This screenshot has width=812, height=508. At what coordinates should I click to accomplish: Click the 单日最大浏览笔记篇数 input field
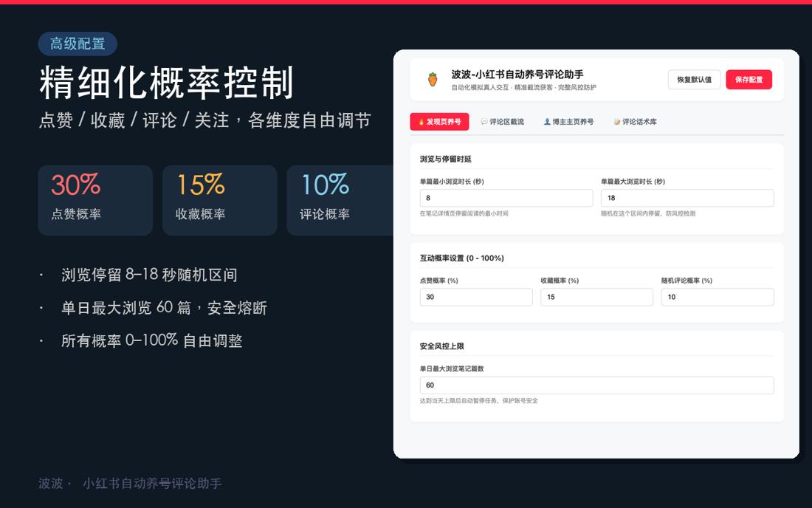596,385
